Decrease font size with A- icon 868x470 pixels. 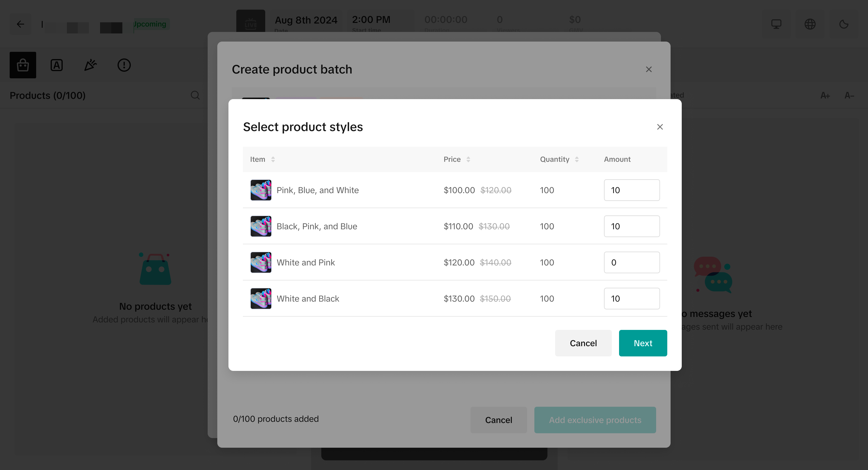849,96
